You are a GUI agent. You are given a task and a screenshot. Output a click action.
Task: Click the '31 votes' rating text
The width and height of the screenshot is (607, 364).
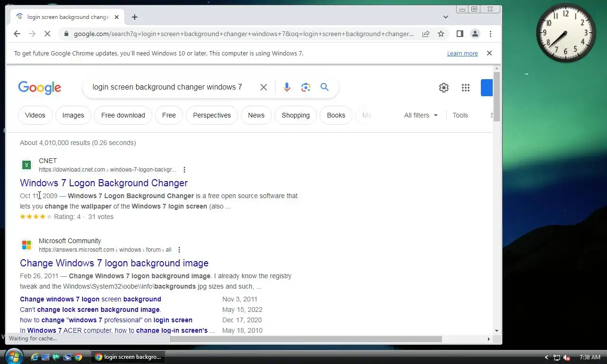101,217
